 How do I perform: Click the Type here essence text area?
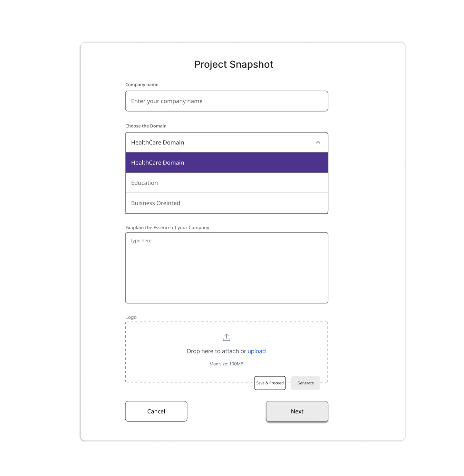227,268
